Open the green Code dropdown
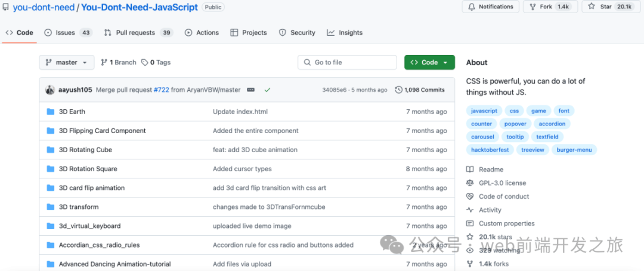 [x=429, y=63]
